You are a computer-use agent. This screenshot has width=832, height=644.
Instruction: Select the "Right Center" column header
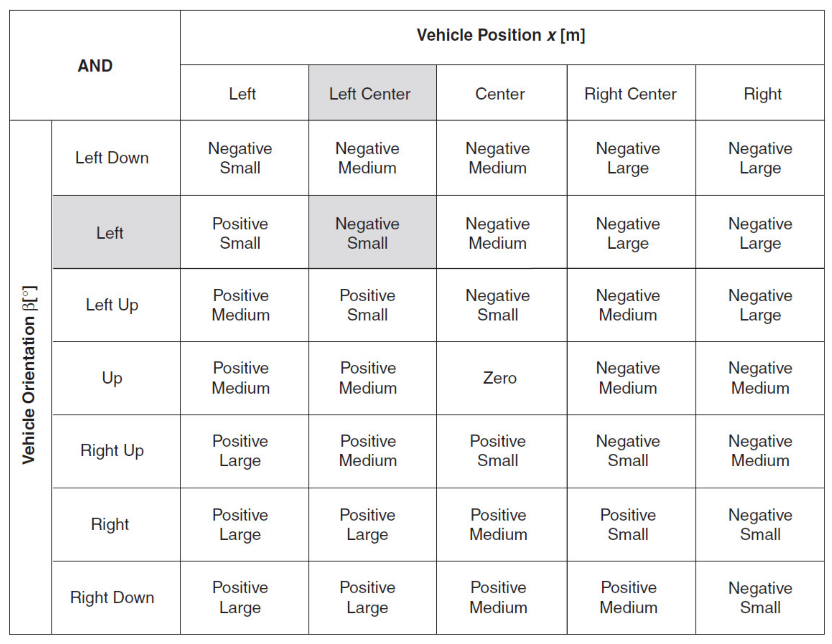(630, 94)
